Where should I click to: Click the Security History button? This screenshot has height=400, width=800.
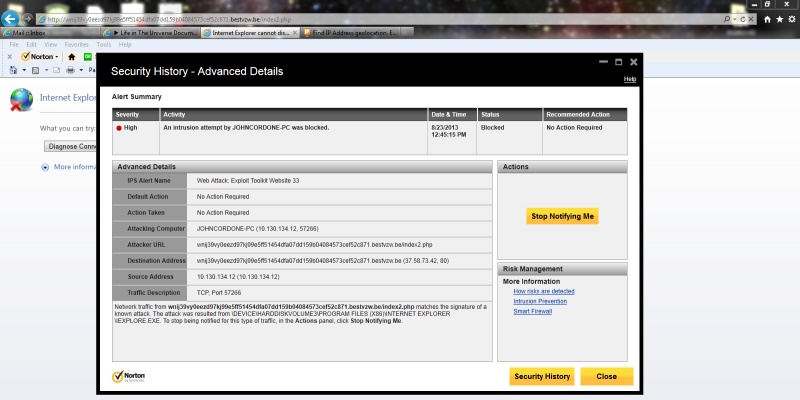[x=542, y=377]
